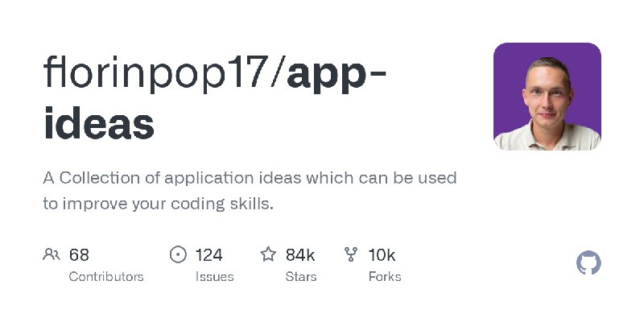Click the 84k stars count

pyautogui.click(x=300, y=255)
